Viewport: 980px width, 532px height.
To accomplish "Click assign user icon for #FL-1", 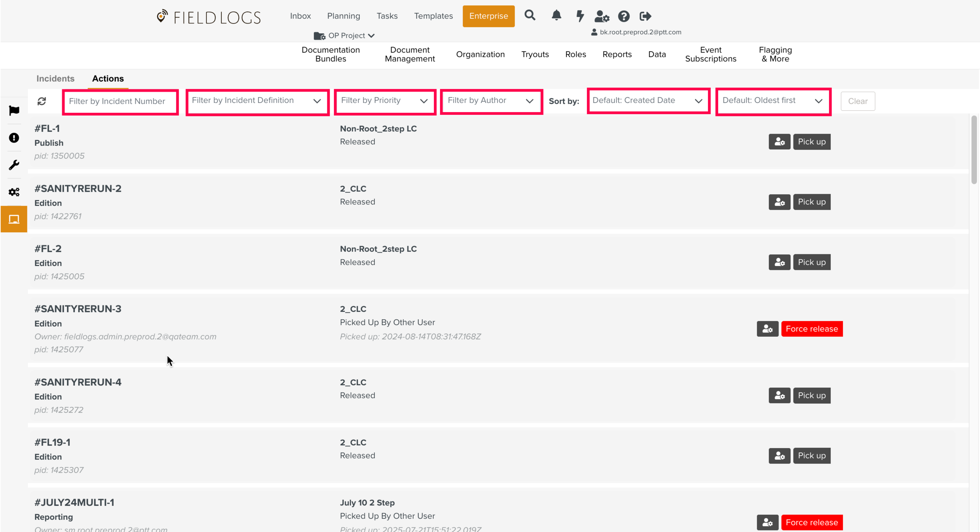I will point(779,142).
